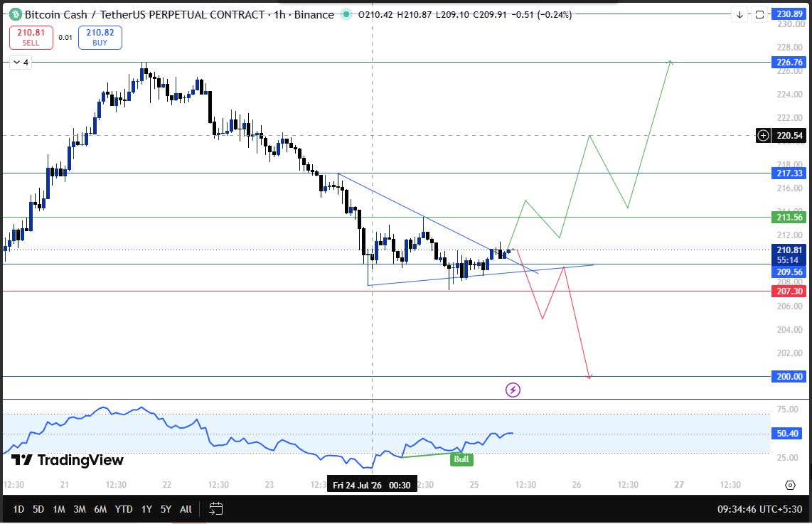
Task: Select the 5Y time range
Action: click(x=166, y=510)
